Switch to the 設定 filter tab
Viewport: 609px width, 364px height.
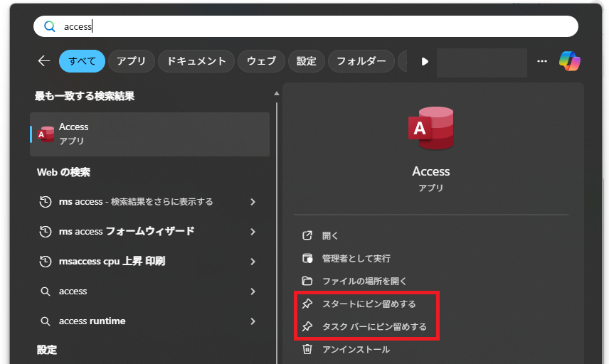(x=306, y=61)
